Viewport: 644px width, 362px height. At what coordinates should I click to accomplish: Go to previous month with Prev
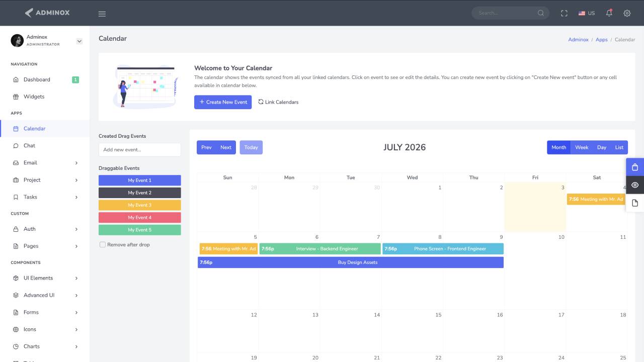pos(206,147)
